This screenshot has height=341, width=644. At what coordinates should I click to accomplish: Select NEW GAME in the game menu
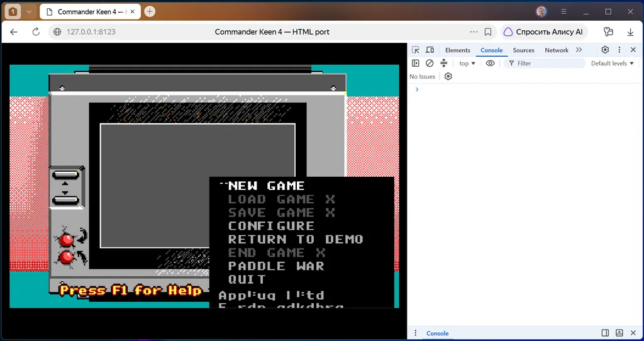click(266, 186)
